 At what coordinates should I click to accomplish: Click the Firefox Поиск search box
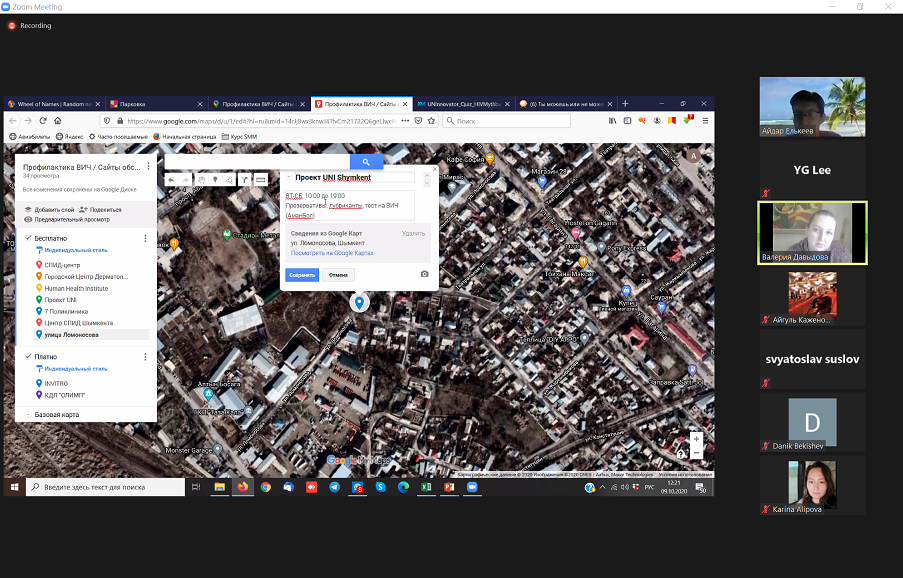tap(507, 121)
